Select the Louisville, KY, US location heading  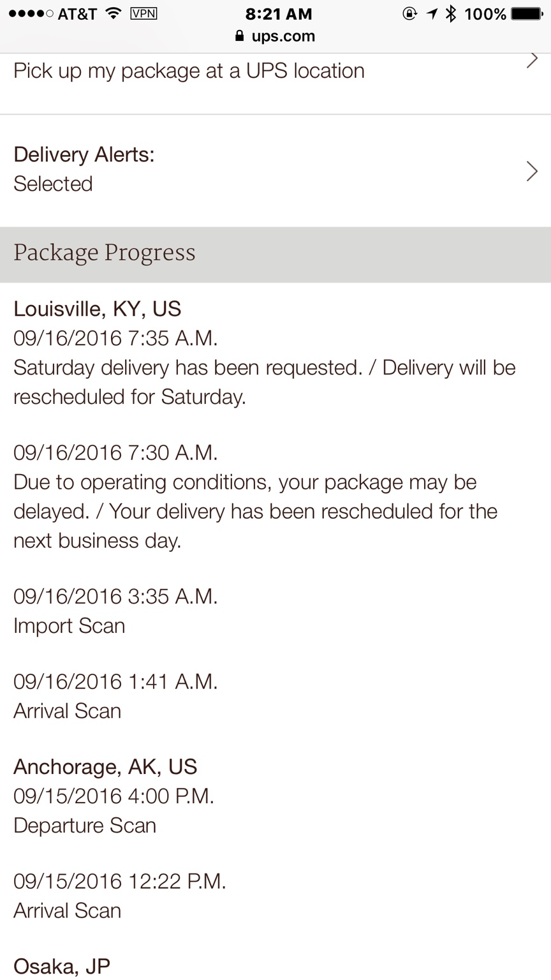click(98, 309)
